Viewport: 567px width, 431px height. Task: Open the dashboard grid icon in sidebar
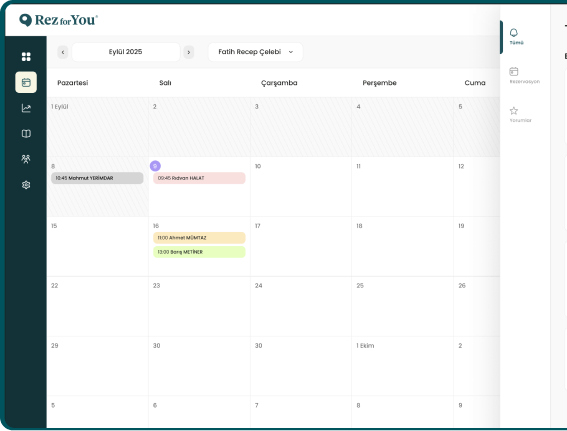(x=26, y=57)
